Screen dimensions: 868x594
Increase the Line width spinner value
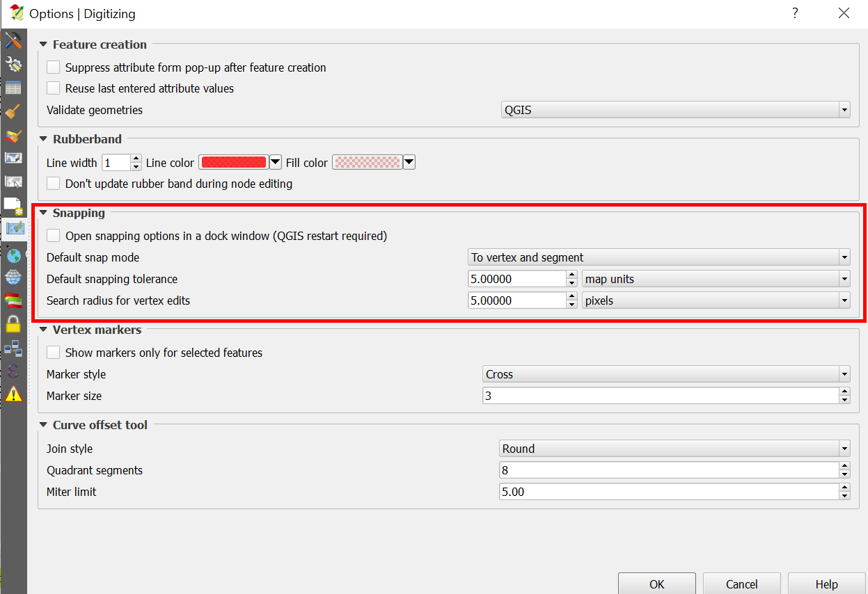coord(136,159)
